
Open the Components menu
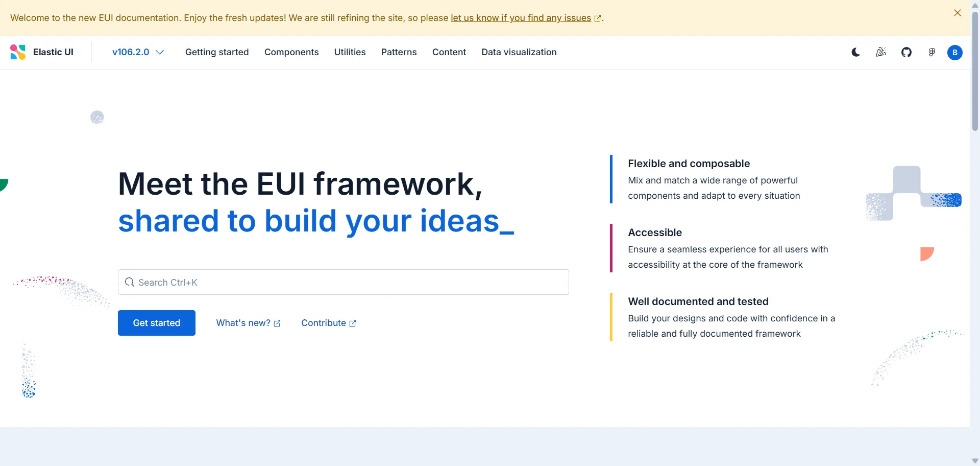coord(291,52)
